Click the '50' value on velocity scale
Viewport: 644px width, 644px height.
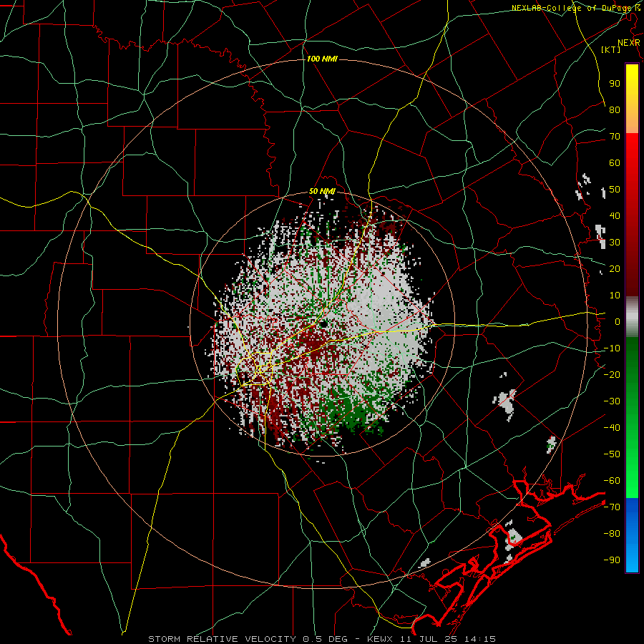(615, 190)
